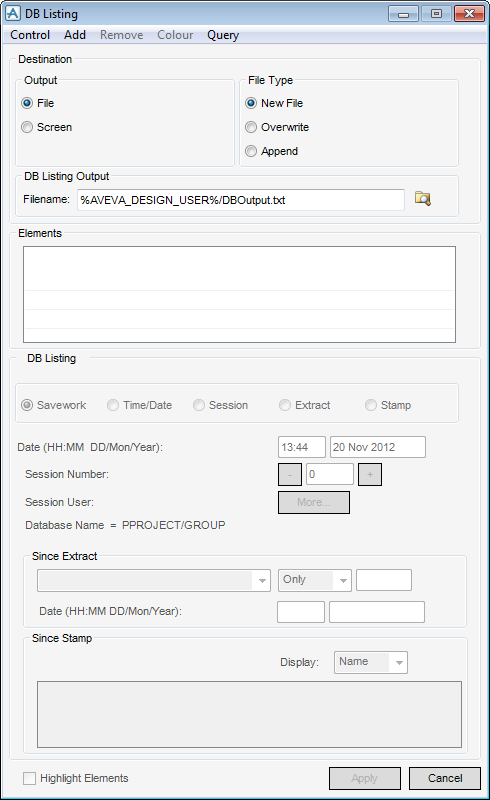
Task: Expand the Since Extract database dropdown
Action: (x=154, y=581)
